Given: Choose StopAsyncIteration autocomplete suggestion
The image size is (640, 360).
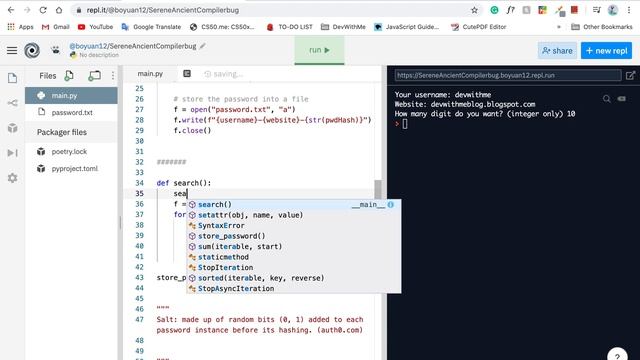Looking at the screenshot, I should (293, 289).
